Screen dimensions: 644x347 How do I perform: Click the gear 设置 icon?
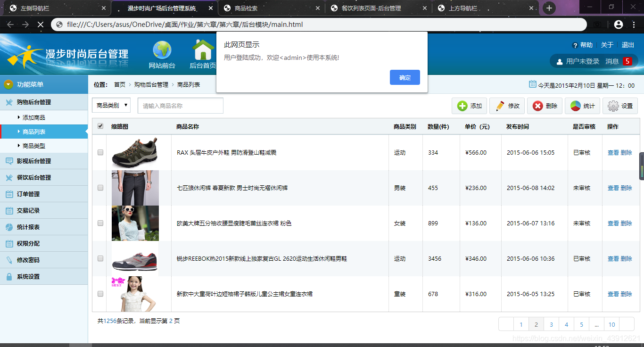[x=613, y=106]
